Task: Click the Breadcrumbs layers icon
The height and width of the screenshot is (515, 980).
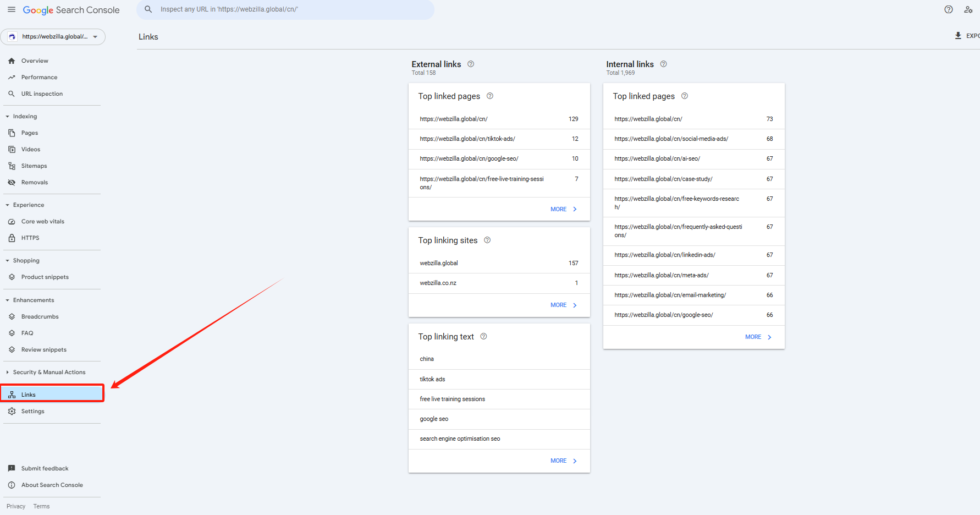Action: pos(12,317)
